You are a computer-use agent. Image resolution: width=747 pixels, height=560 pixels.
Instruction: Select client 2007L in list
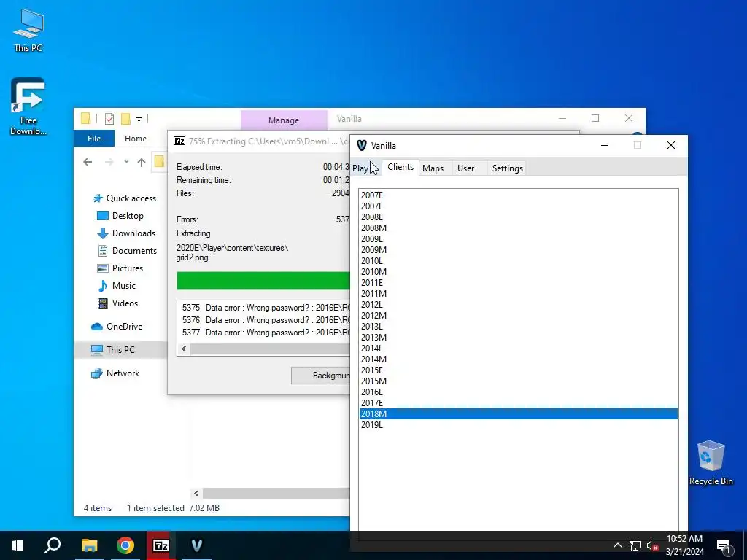(x=519, y=206)
